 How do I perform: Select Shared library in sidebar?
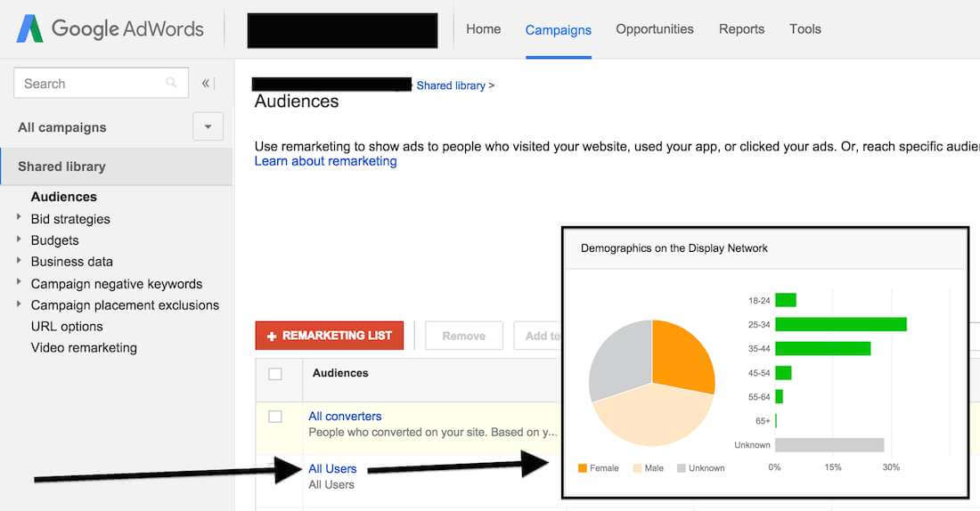pos(117,166)
